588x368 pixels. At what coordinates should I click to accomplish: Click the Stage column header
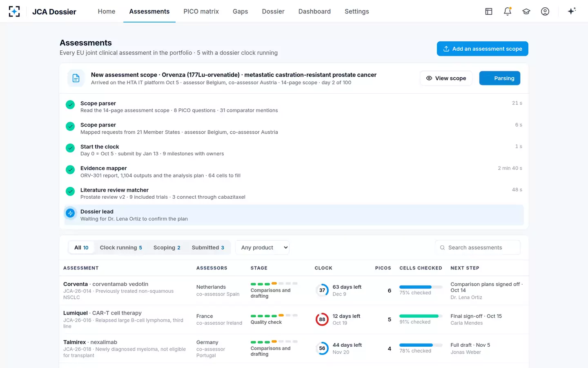[259, 268]
